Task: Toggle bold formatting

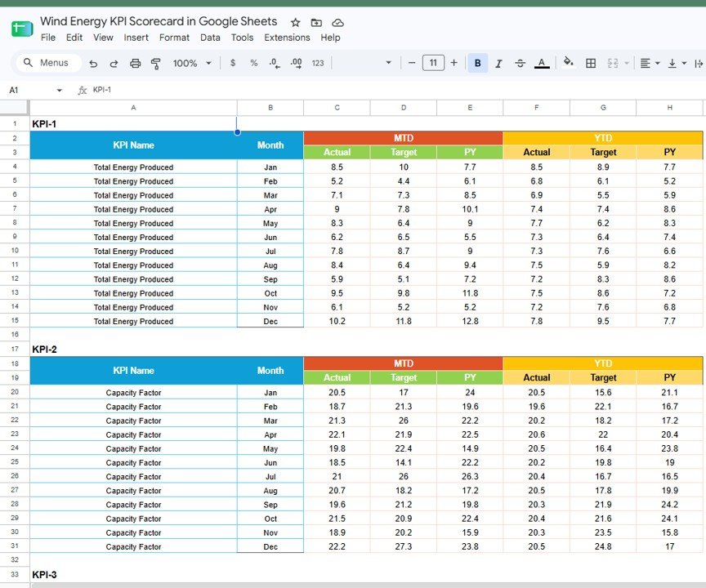Action: 478,63
